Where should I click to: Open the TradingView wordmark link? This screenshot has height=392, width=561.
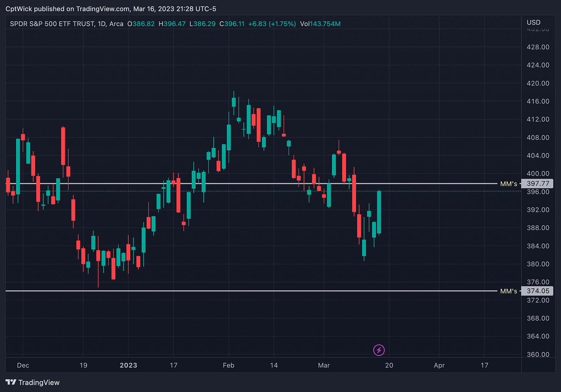[39, 382]
